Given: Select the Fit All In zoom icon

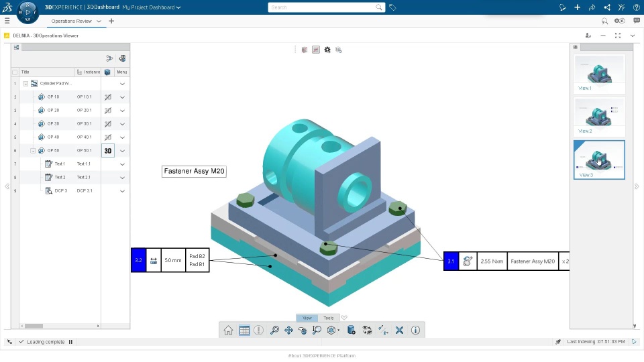Looking at the screenshot, I should pos(274,330).
